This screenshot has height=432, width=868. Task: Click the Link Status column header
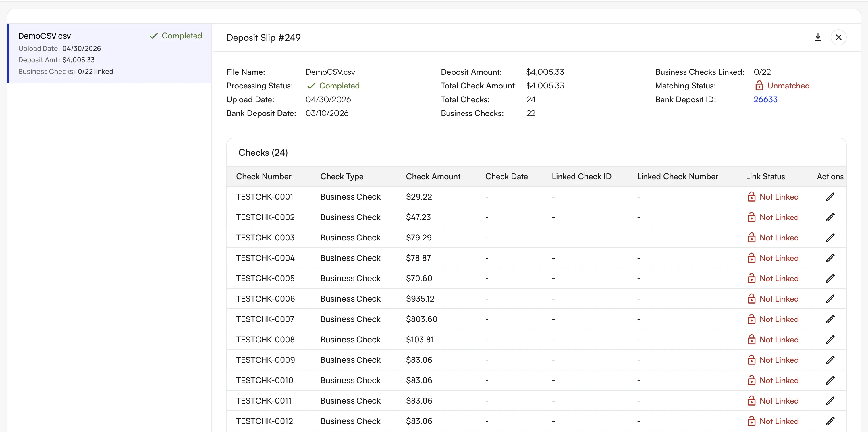coord(765,176)
